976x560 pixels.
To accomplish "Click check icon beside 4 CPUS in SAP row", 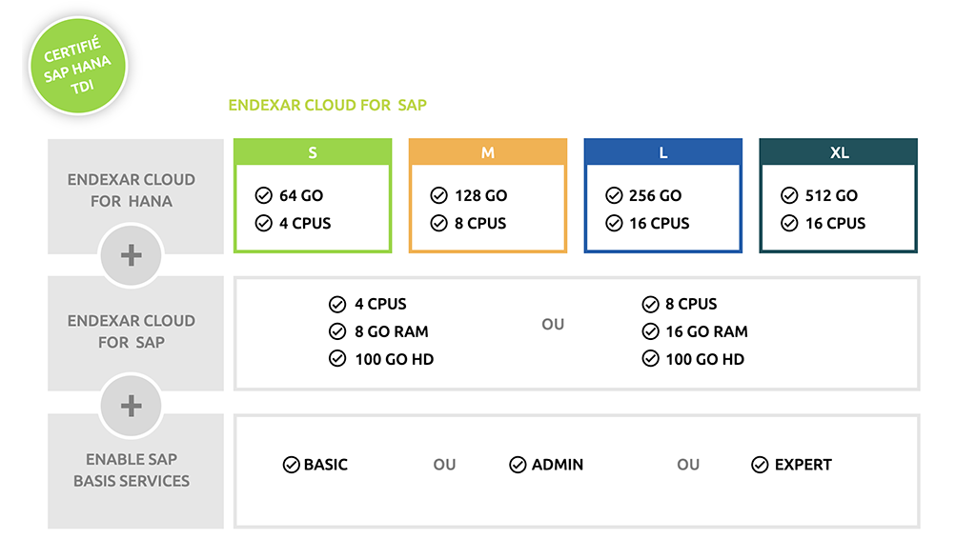I will tap(337, 304).
